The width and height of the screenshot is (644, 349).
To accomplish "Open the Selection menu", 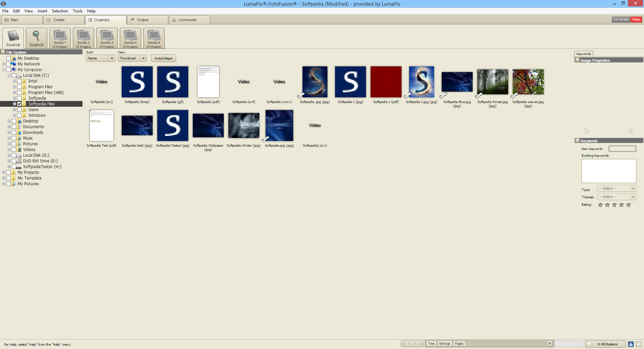I will tap(60, 11).
